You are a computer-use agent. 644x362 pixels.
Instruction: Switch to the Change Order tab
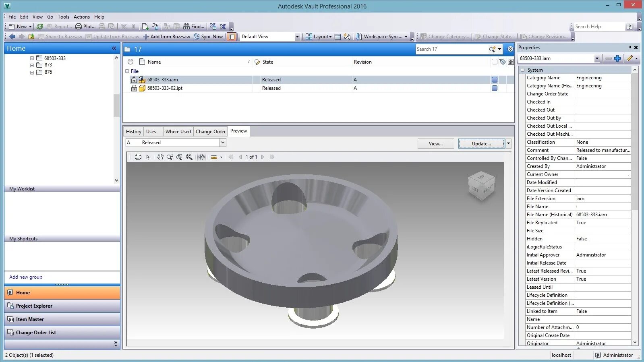point(211,132)
